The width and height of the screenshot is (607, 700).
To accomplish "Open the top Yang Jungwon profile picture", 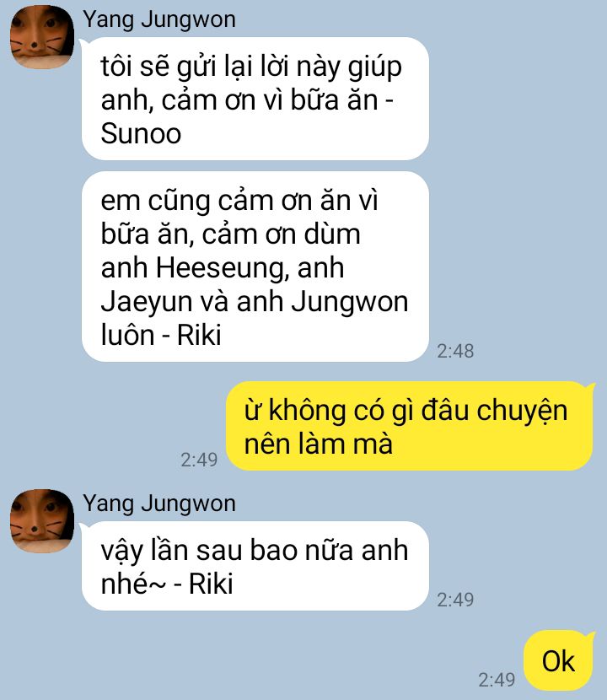I will point(42,36).
